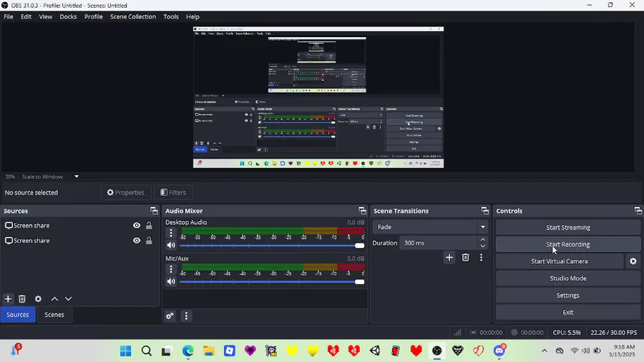This screenshot has width=644, height=362.
Task: Click the OBS preview thumbnail
Action: click(x=318, y=97)
